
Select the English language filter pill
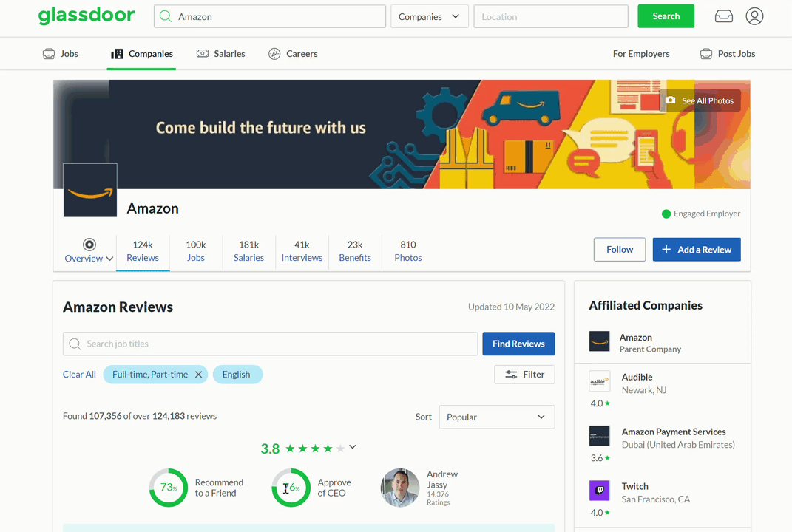(237, 374)
